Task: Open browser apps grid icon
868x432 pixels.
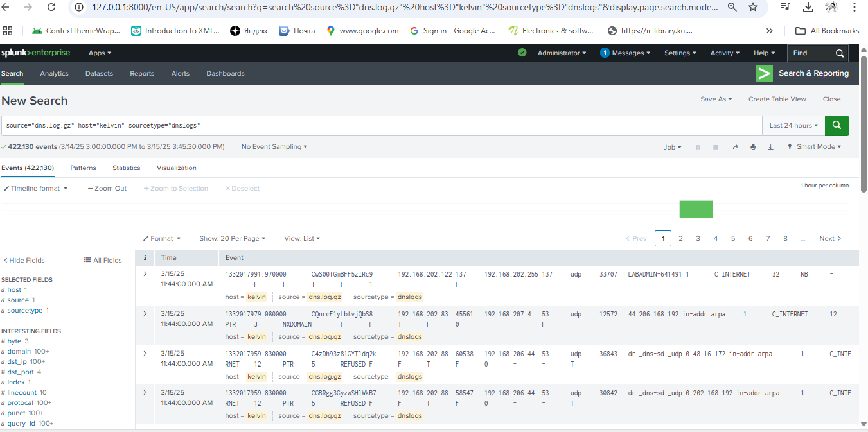Action: click(x=8, y=30)
